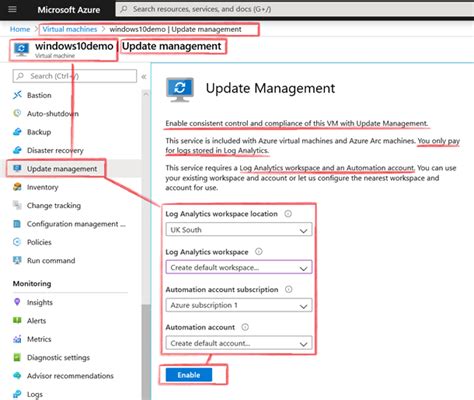Click the search magnifier in top bar
This screenshot has height=400, width=474.
124,9
